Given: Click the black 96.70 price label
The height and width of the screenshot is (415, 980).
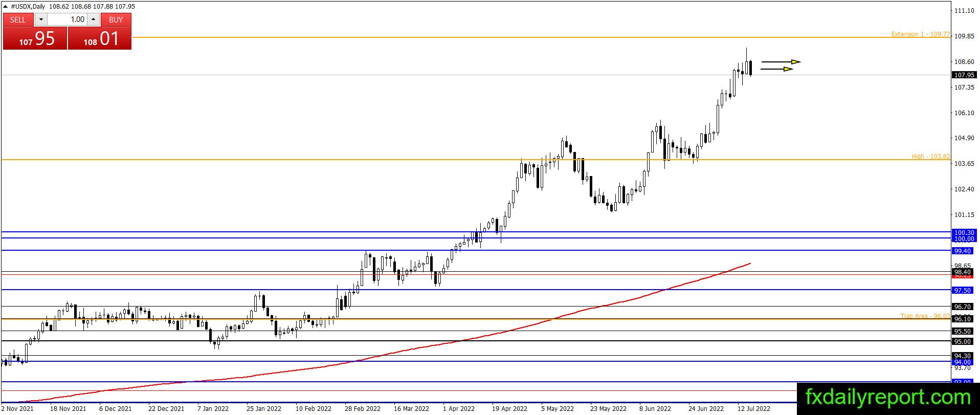Looking at the screenshot, I should (x=963, y=307).
